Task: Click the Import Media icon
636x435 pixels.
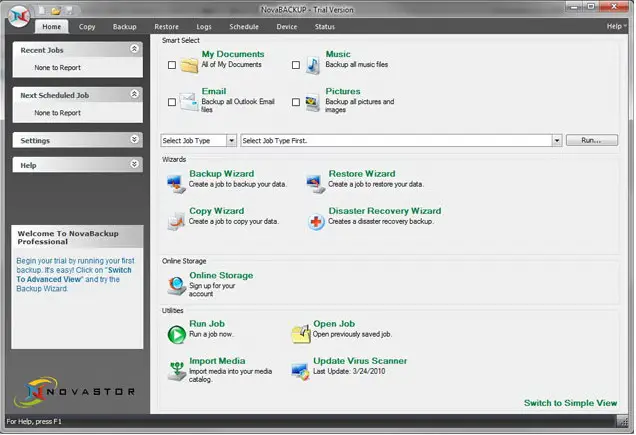Action: coord(177,371)
